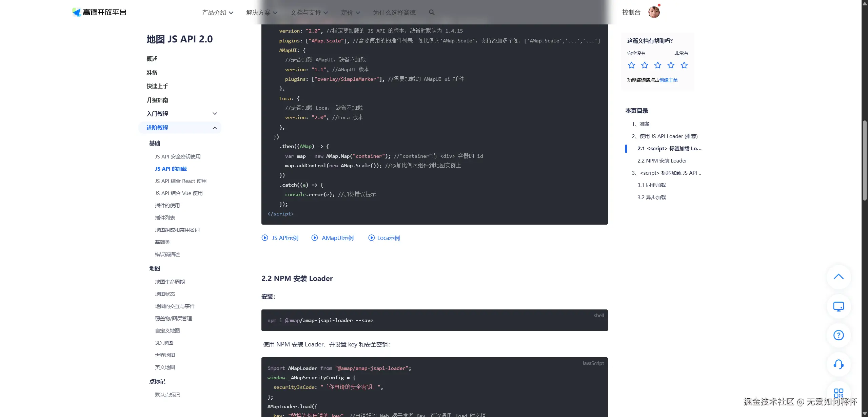
Task: Click the 创建工单 link
Action: point(668,80)
